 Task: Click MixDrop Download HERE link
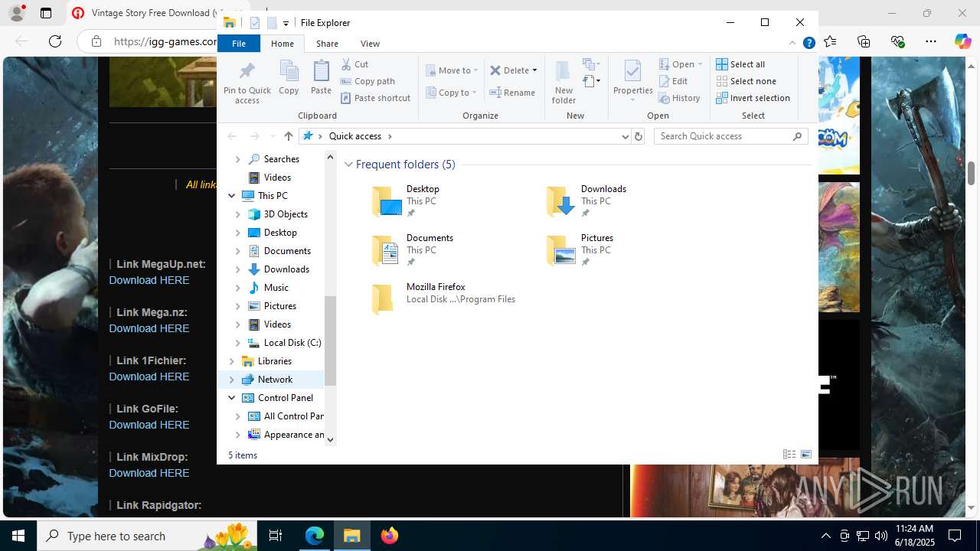(x=149, y=473)
